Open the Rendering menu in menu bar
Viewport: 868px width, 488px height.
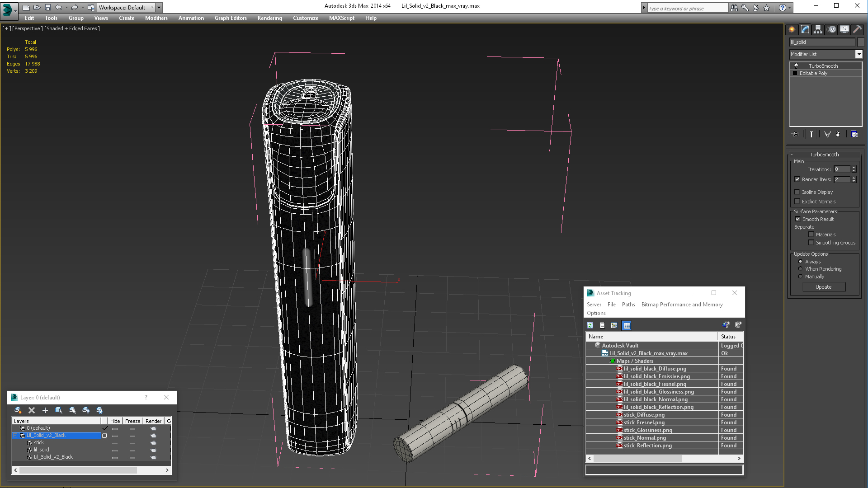pos(269,18)
